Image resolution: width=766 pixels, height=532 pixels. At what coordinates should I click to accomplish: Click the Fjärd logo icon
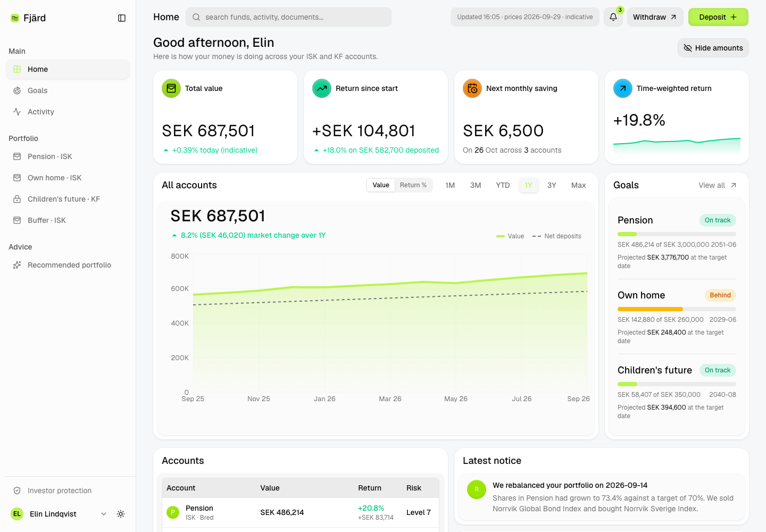15,18
